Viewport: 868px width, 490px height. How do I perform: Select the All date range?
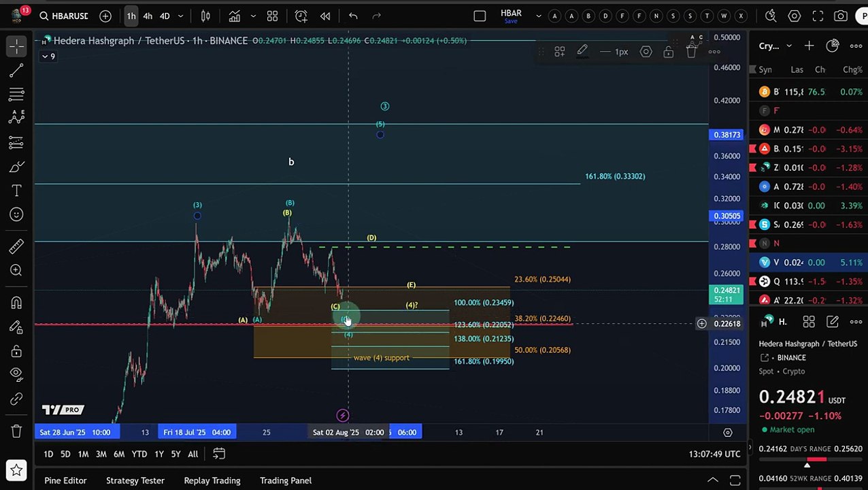(x=193, y=454)
